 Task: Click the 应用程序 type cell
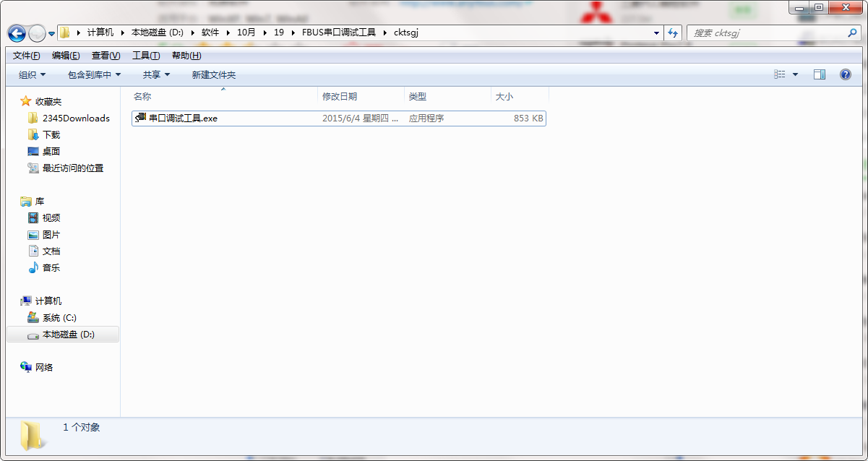coord(426,118)
